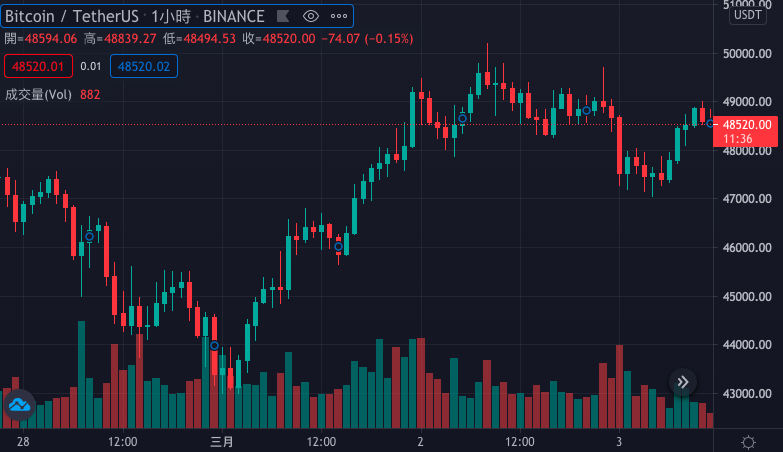
Task: Click the BINANCE exchange label
Action: 234,16
